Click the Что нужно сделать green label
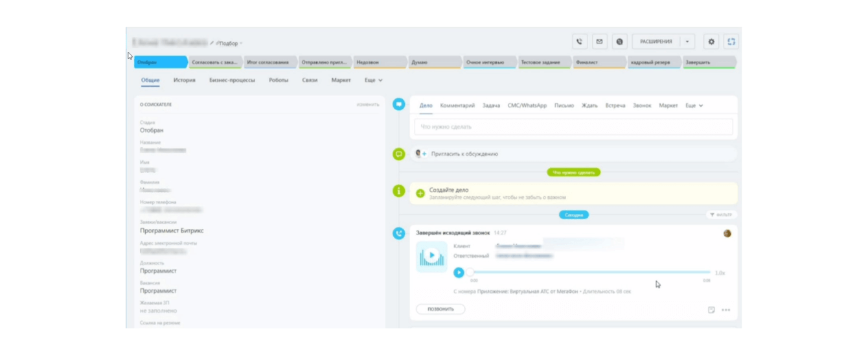Screen dimensions: 868x346 (x=574, y=172)
